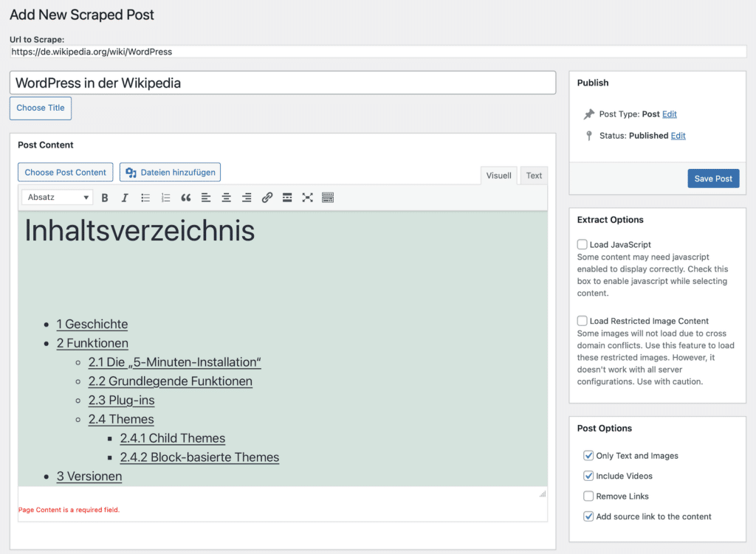The width and height of the screenshot is (756, 554).
Task: Switch to the Text editor tab
Action: click(x=534, y=176)
